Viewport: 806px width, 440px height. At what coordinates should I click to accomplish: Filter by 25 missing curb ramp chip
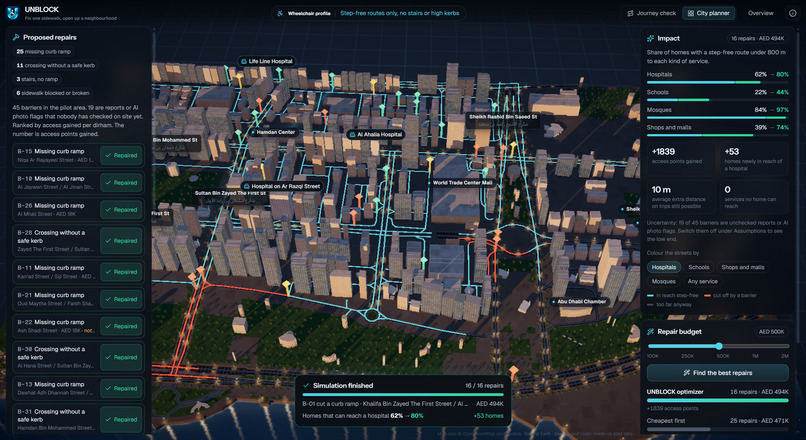pyautogui.click(x=44, y=52)
